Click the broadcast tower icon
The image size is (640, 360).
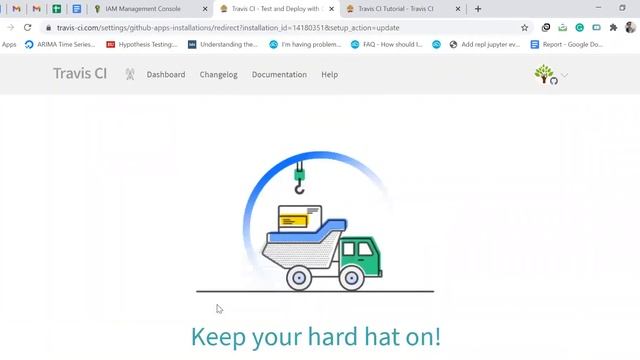pyautogui.click(x=130, y=74)
